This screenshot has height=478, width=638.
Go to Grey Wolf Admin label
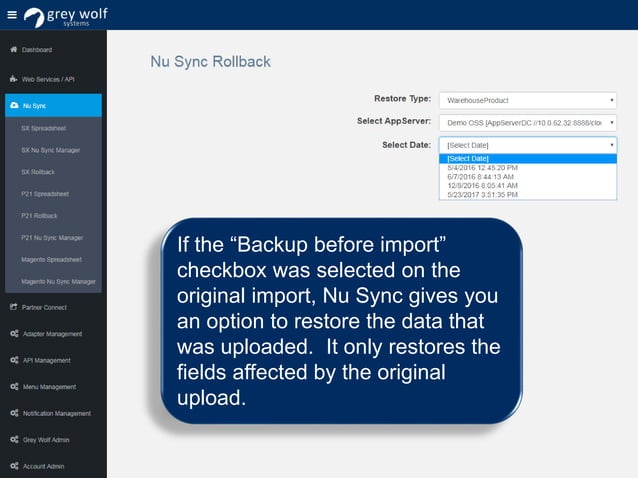46,440
